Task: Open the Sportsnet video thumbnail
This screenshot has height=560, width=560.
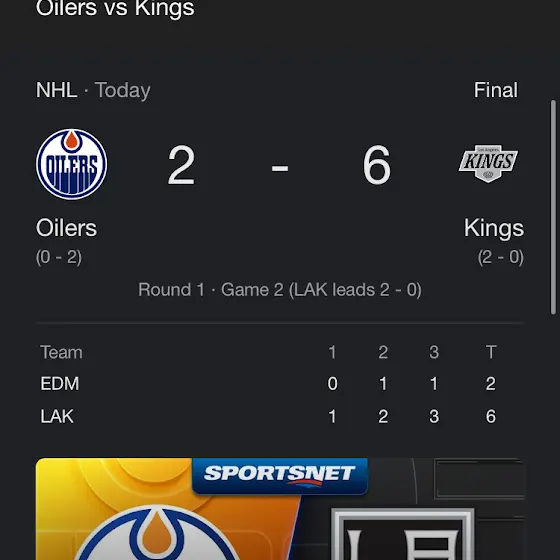Action: tap(280, 509)
